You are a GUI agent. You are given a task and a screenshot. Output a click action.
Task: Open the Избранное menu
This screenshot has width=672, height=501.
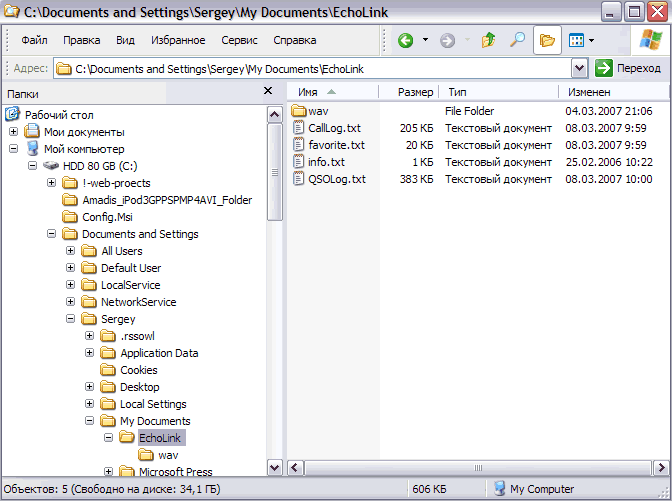tap(178, 40)
